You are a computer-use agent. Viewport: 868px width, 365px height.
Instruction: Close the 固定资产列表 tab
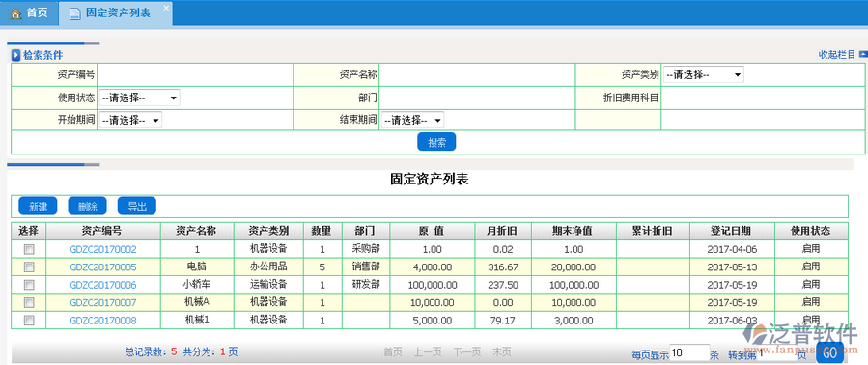(x=165, y=9)
